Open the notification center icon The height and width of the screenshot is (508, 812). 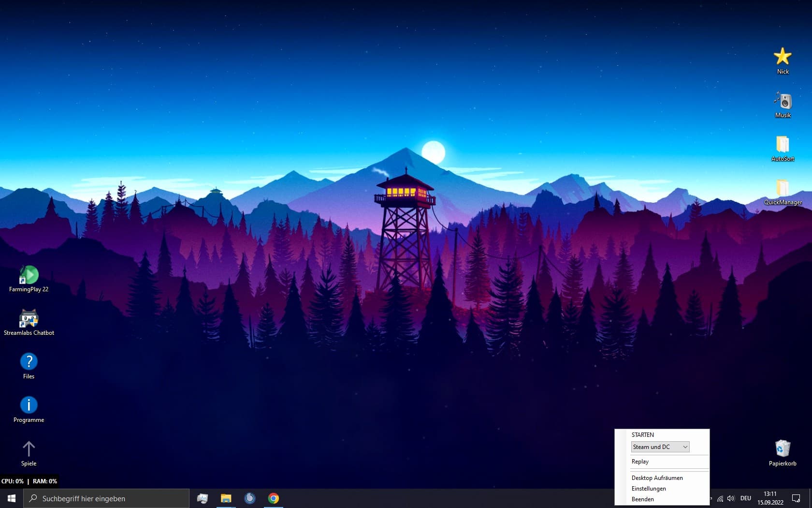(796, 498)
